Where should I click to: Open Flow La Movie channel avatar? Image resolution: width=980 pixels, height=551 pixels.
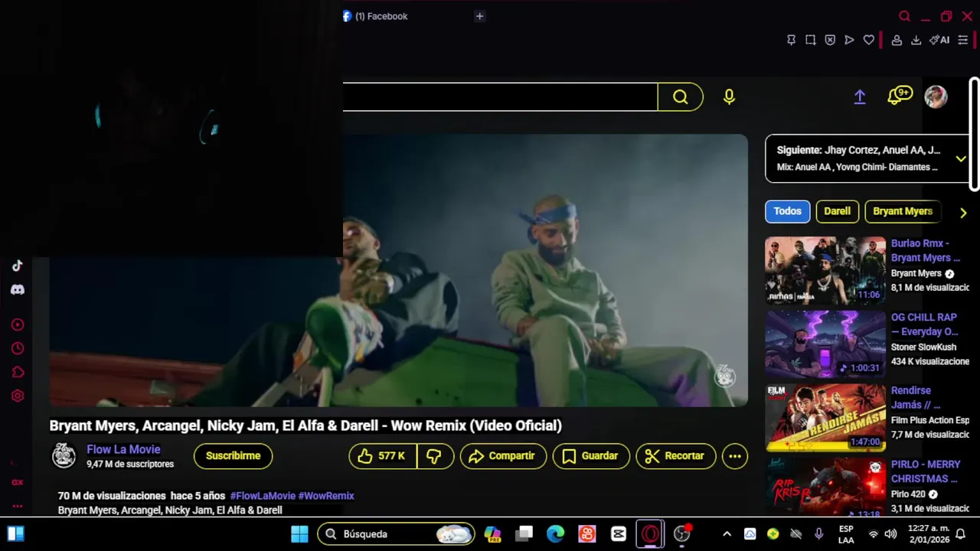tap(64, 455)
